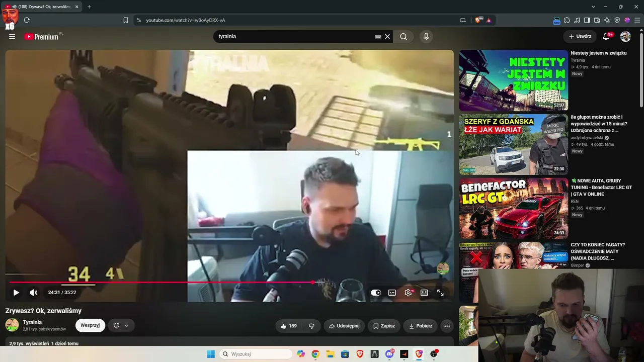644x362 pixels.
Task: Click the taskbar Wyszukaj search box
Action: pyautogui.click(x=257, y=354)
